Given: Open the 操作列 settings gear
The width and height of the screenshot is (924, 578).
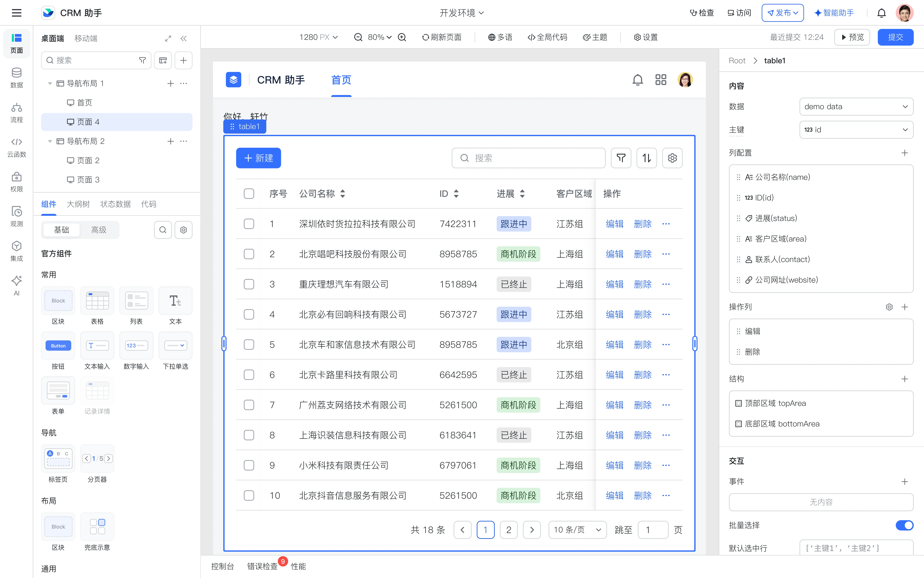Looking at the screenshot, I should point(889,307).
